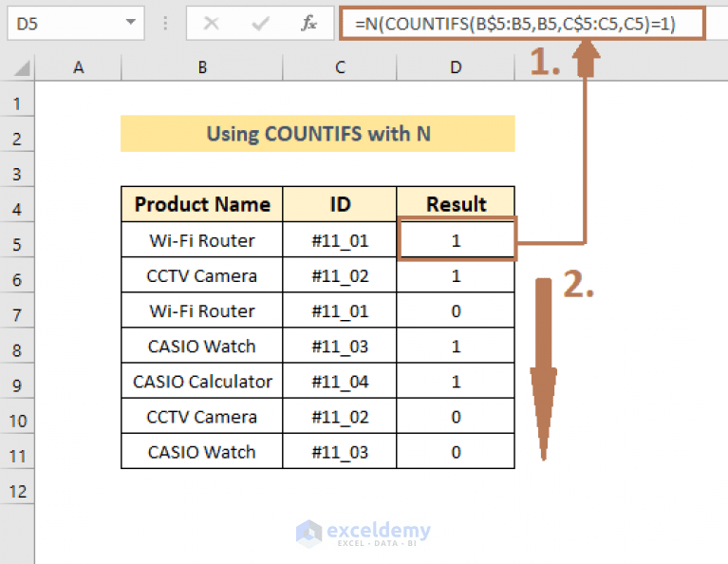Select 'Wi-Fi Router' cell in row 5
This screenshot has width=728, height=564.
[202, 240]
